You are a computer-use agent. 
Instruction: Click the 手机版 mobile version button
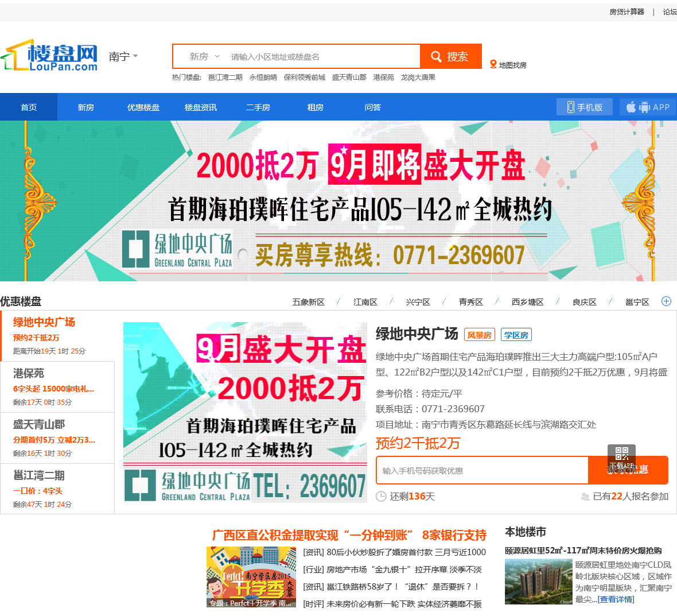[x=585, y=107]
